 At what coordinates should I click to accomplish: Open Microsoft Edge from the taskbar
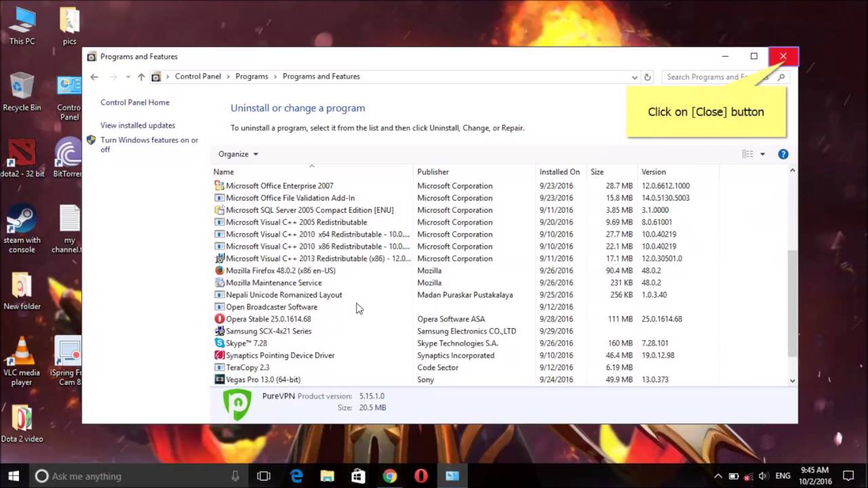[296, 476]
